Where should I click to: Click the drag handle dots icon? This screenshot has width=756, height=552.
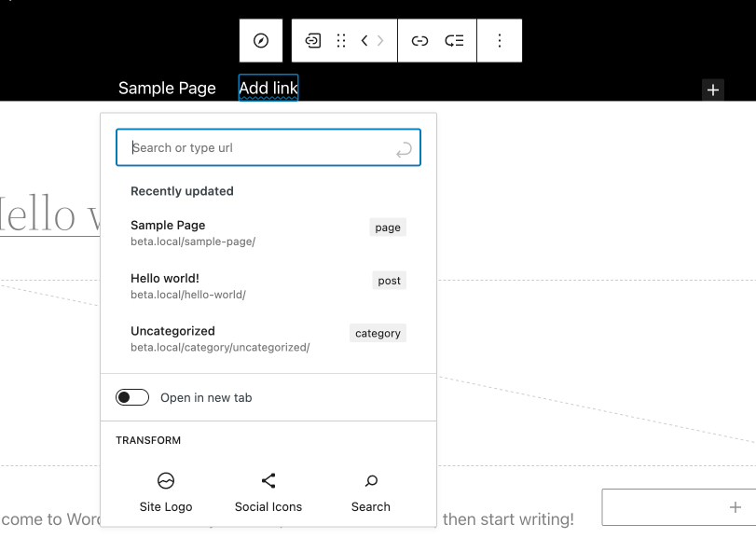tap(341, 40)
